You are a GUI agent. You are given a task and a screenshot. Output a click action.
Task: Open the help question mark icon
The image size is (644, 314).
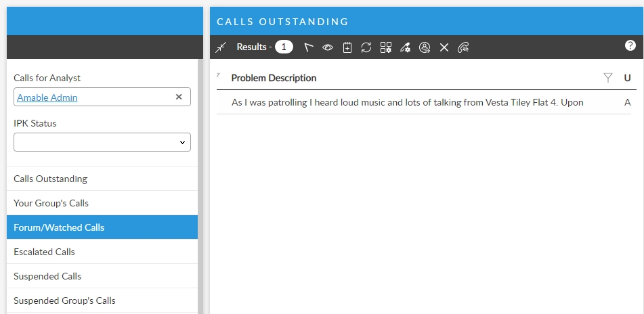pyautogui.click(x=630, y=46)
